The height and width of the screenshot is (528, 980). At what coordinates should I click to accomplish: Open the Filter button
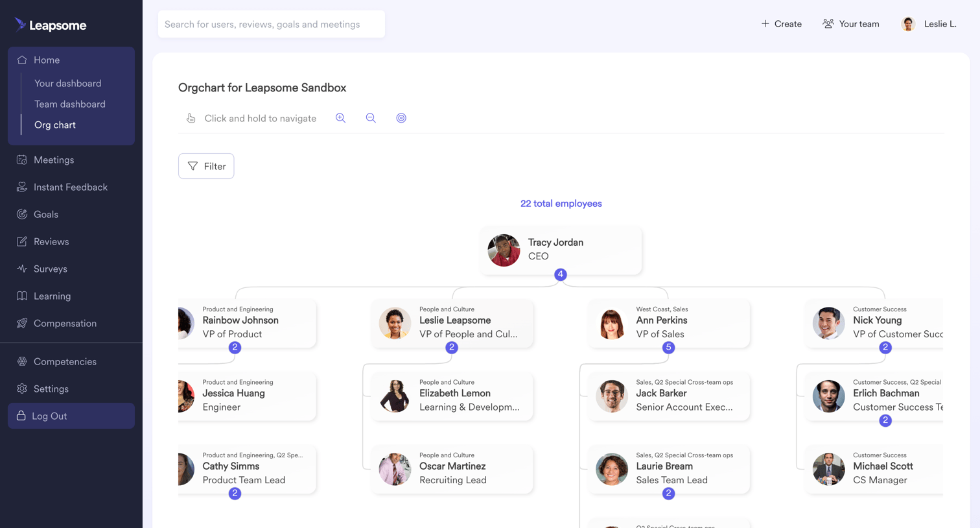(x=206, y=166)
